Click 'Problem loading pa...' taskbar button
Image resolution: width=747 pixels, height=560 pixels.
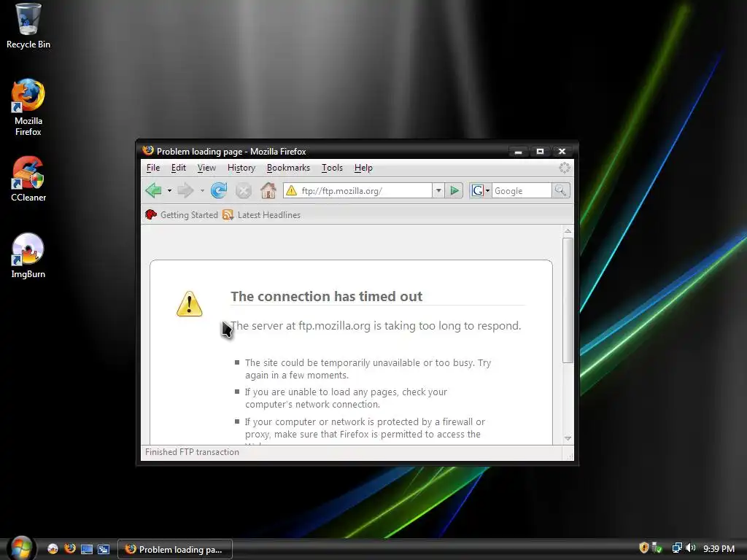coord(175,549)
